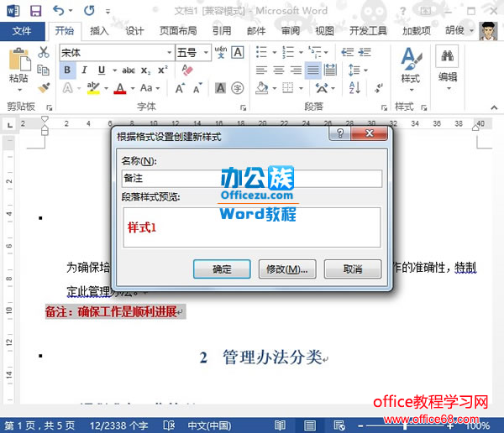Decrease paragraph indent
The height and width of the screenshot is (433, 504).
click(x=348, y=52)
